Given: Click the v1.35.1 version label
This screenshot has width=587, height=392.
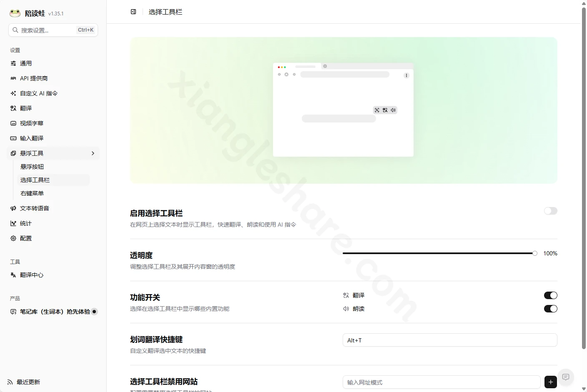Looking at the screenshot, I should 56,14.
